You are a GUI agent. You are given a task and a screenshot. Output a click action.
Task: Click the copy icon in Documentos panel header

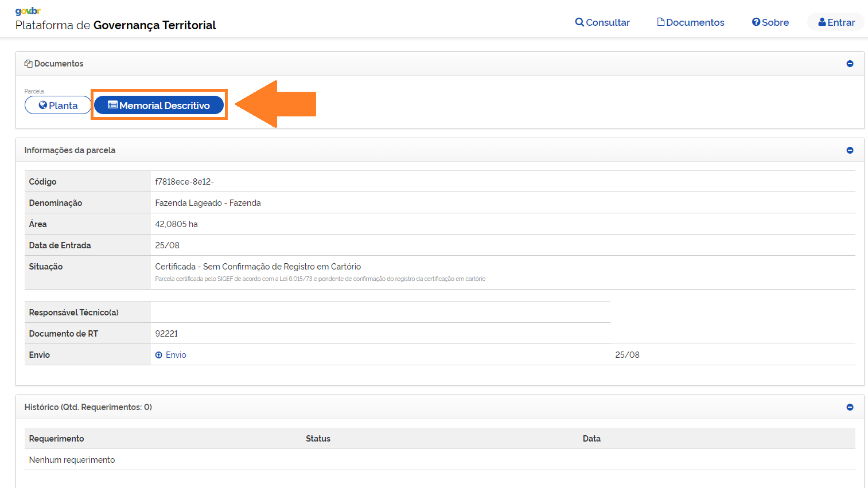[x=28, y=64]
